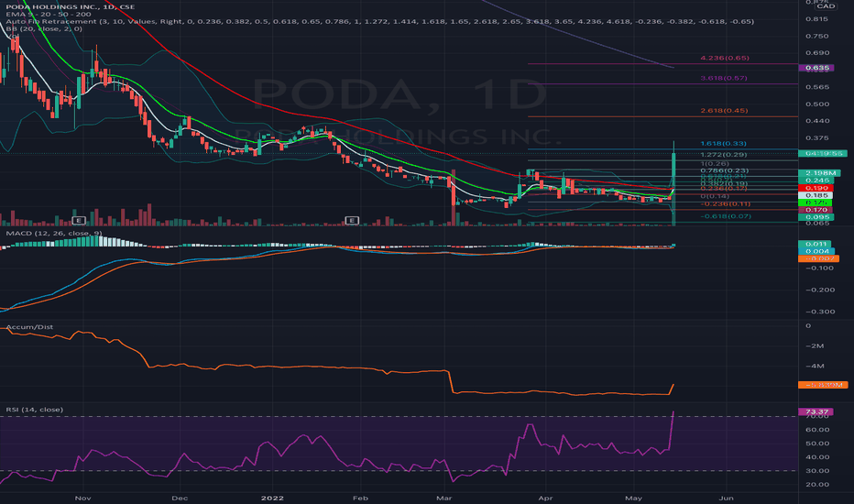Click the 2022 label on time axis

tap(272, 498)
